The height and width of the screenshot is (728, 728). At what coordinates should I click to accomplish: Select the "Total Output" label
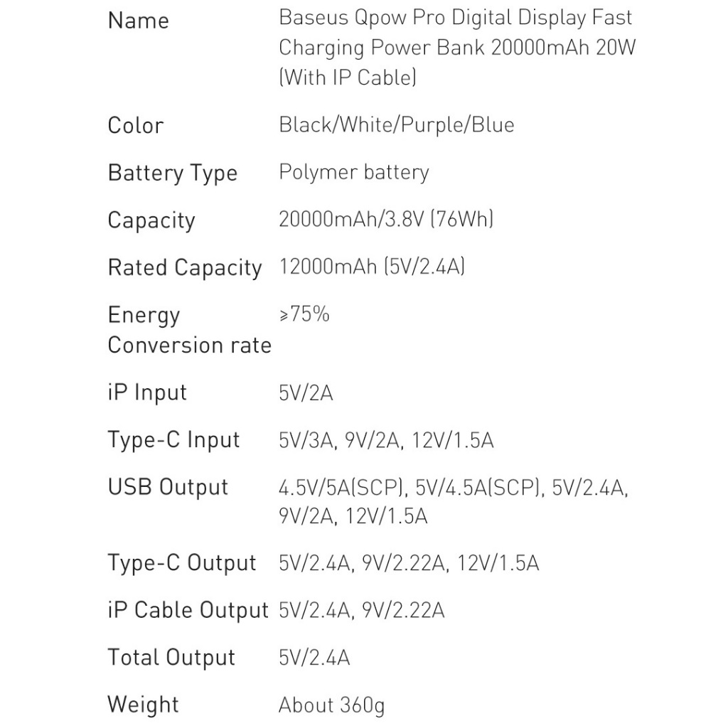[171, 658]
